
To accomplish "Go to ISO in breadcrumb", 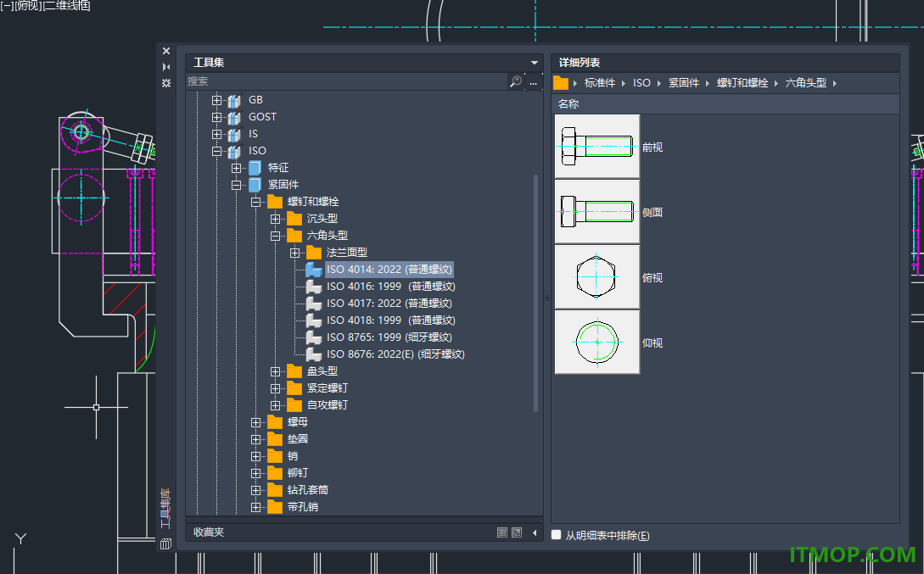I will click(641, 83).
